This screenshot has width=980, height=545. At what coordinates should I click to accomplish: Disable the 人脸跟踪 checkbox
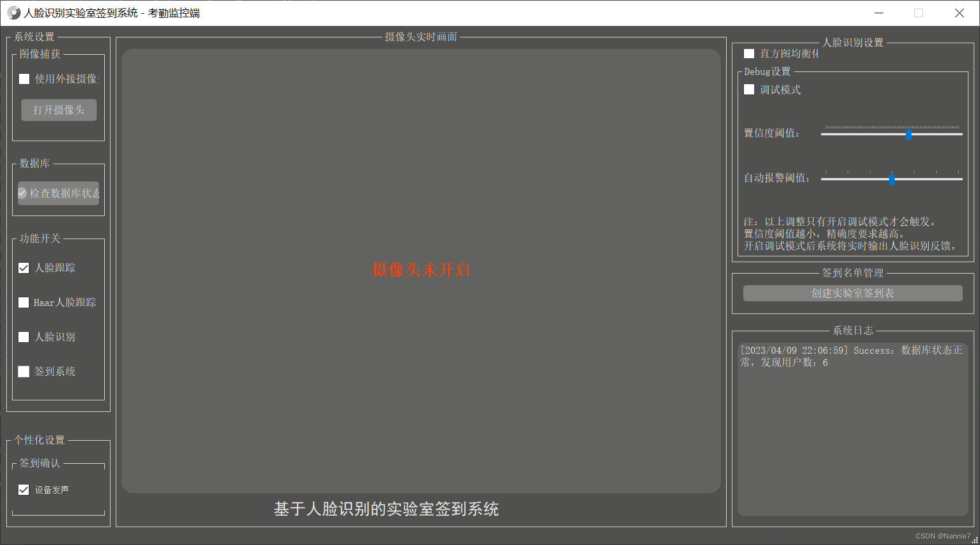[24, 267]
